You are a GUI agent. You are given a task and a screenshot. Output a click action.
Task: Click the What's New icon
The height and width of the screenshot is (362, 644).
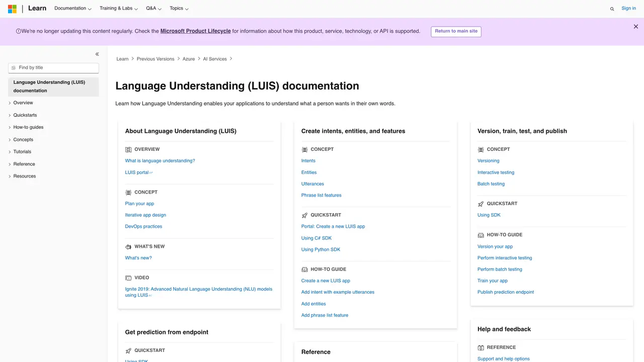pyautogui.click(x=128, y=247)
